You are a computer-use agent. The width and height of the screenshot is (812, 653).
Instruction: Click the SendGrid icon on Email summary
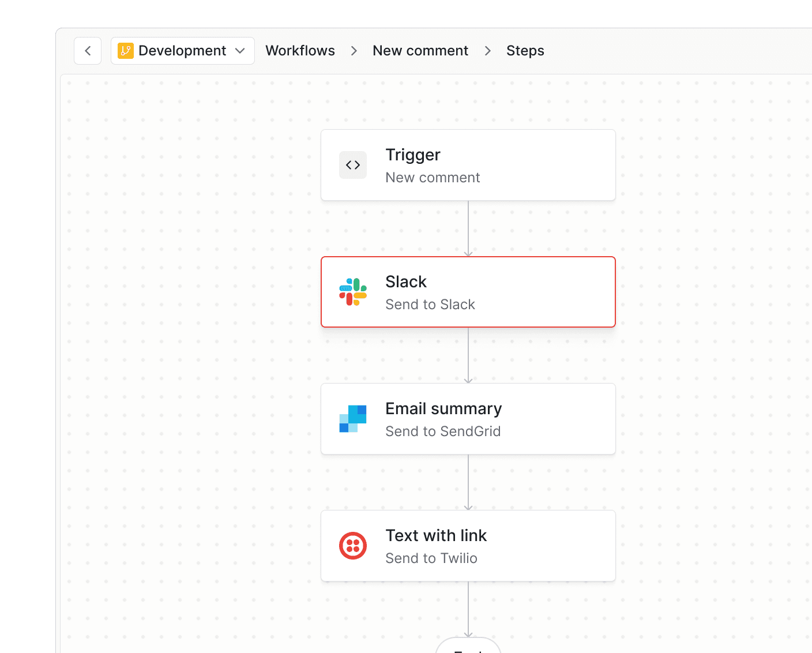coord(352,419)
